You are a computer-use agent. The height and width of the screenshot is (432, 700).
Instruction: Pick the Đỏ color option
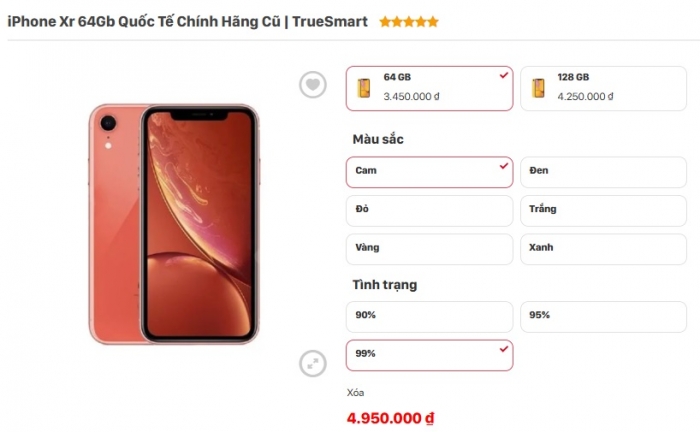(429, 211)
